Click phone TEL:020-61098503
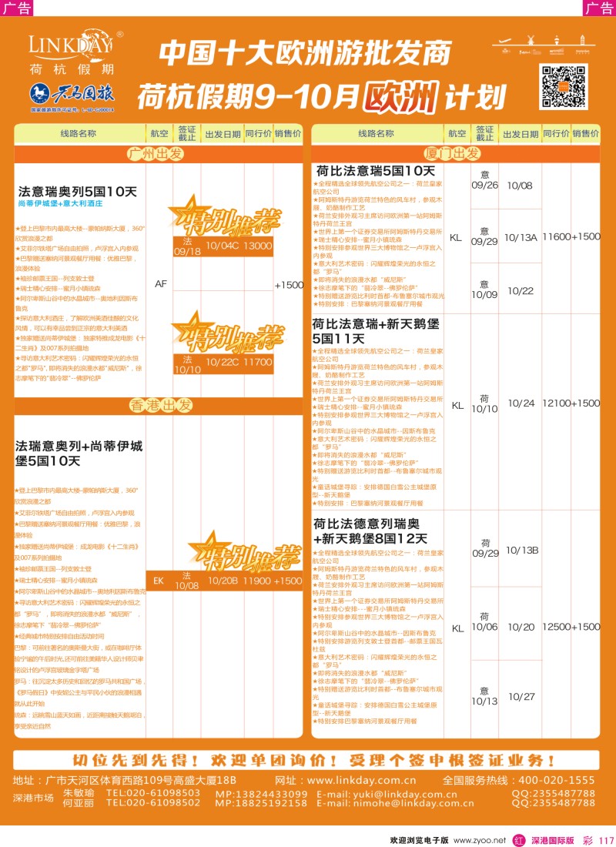Screen dimensions: 616x847 tap(153, 793)
